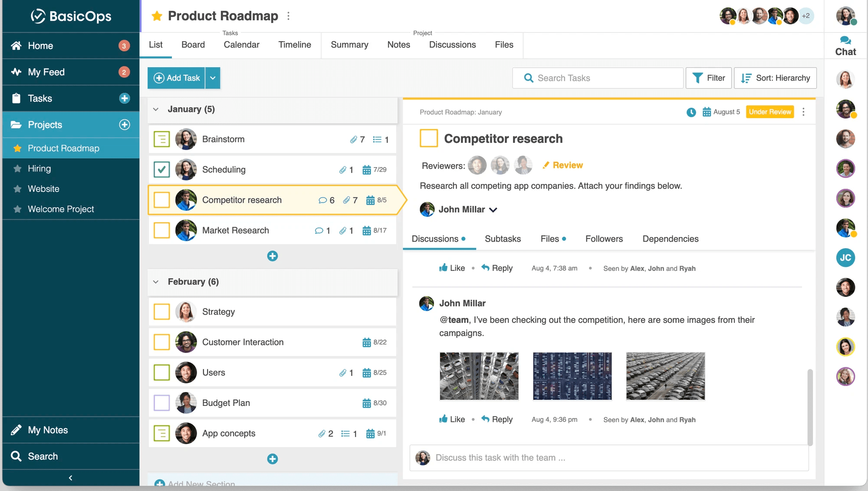
Task: Open the Add Task dropdown arrow
Action: pyautogui.click(x=213, y=78)
